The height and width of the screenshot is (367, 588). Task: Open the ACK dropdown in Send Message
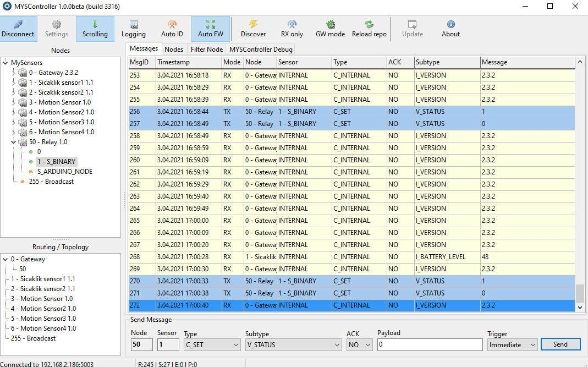point(359,345)
